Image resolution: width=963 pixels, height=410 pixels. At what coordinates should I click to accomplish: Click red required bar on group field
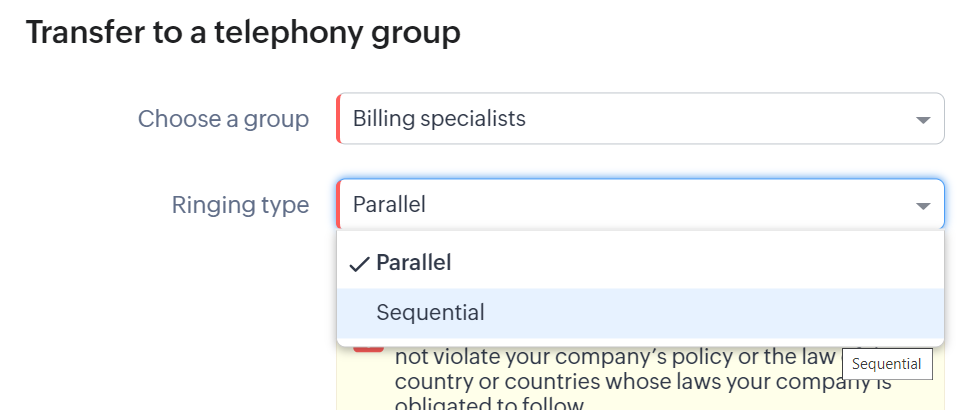pos(339,119)
